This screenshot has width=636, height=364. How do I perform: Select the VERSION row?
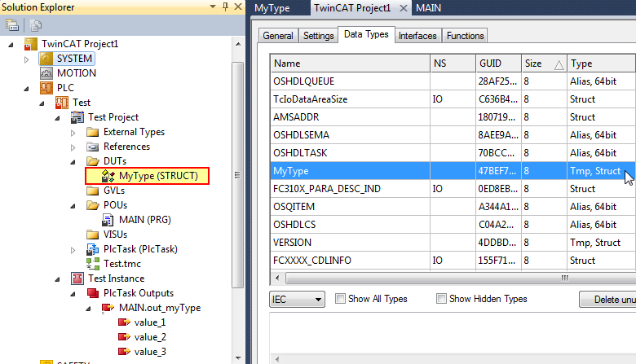click(x=453, y=243)
